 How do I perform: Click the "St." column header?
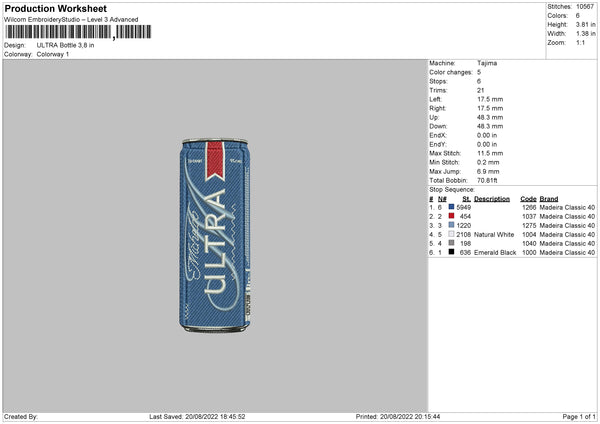click(x=466, y=199)
